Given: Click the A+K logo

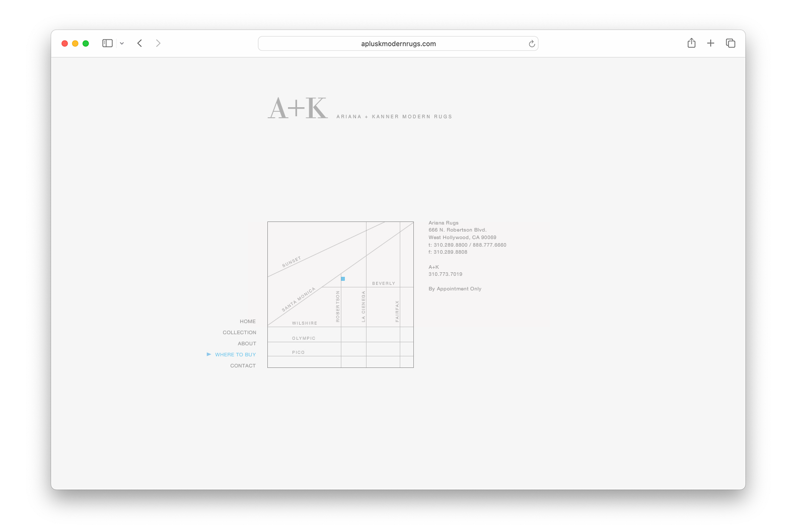Looking at the screenshot, I should [x=298, y=108].
